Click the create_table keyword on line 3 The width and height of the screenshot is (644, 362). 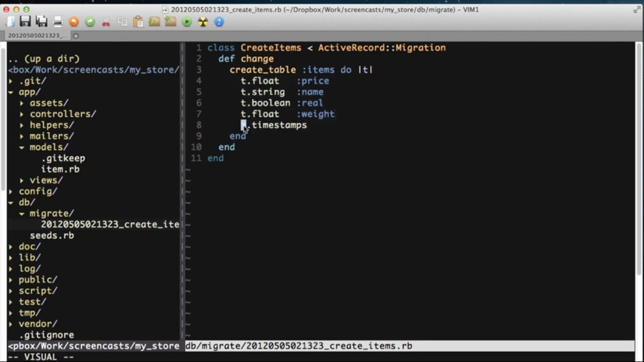263,70
